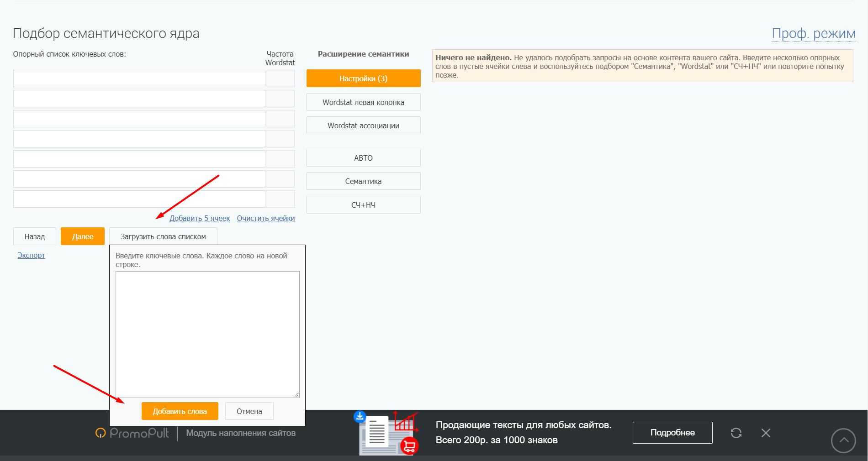868x461 pixels.
Task: Open Настройки (3) settings button
Action: click(x=363, y=79)
